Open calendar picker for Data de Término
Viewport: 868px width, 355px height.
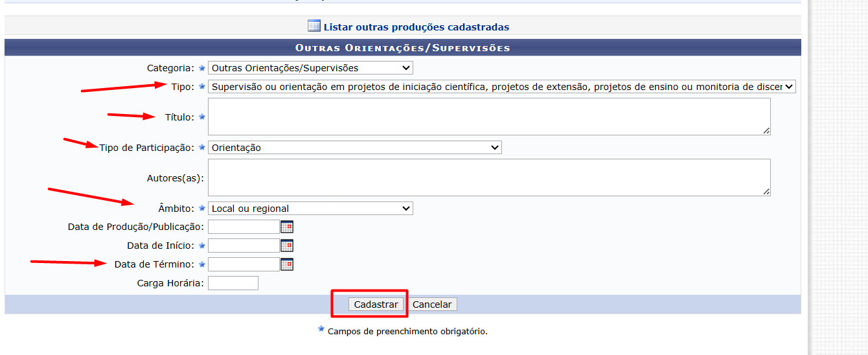287,264
